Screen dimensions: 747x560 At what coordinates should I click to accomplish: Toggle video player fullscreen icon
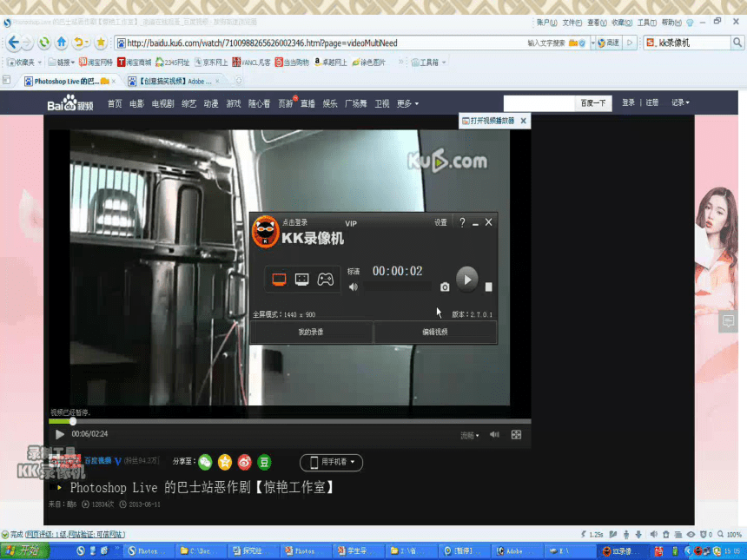[x=516, y=435]
